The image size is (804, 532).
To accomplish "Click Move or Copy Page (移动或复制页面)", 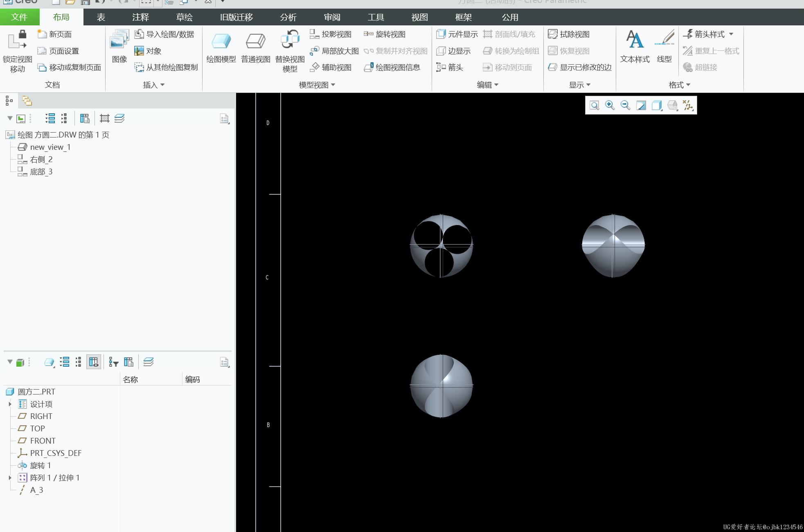I will 69,68.
